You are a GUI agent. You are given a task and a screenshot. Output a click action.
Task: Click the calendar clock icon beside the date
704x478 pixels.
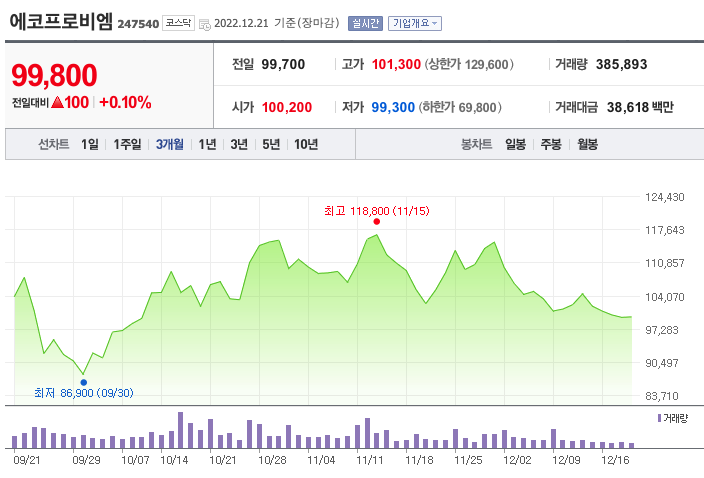[204, 24]
